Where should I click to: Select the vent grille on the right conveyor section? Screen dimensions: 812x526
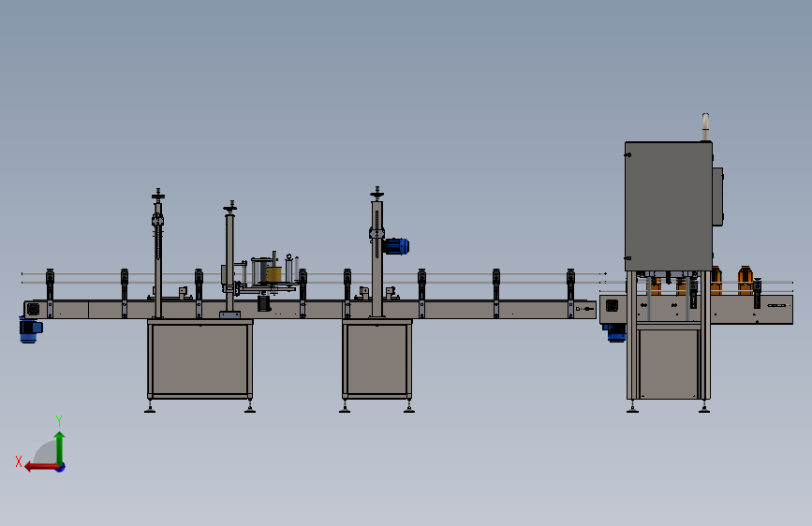click(612, 305)
